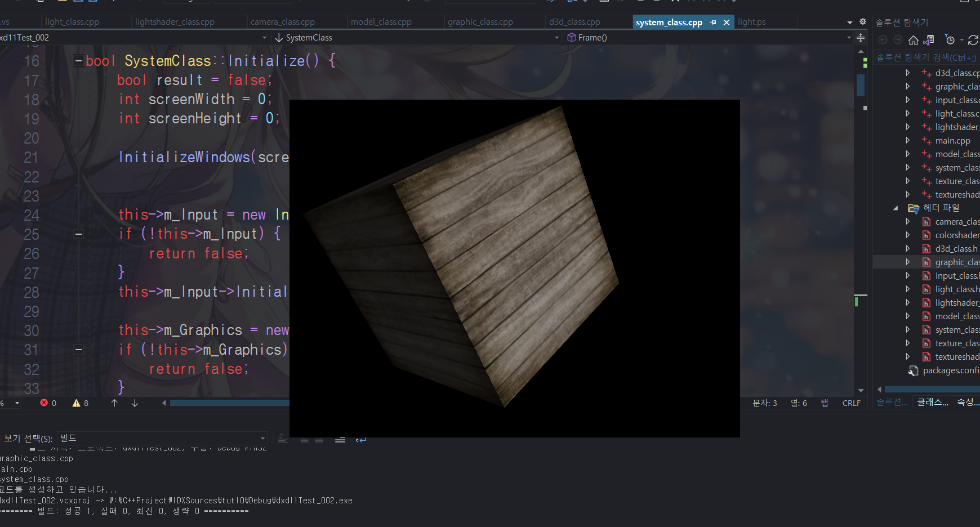This screenshot has height=527, width=980.
Task: Switch to the model_class.cpp tab
Action: tap(381, 22)
